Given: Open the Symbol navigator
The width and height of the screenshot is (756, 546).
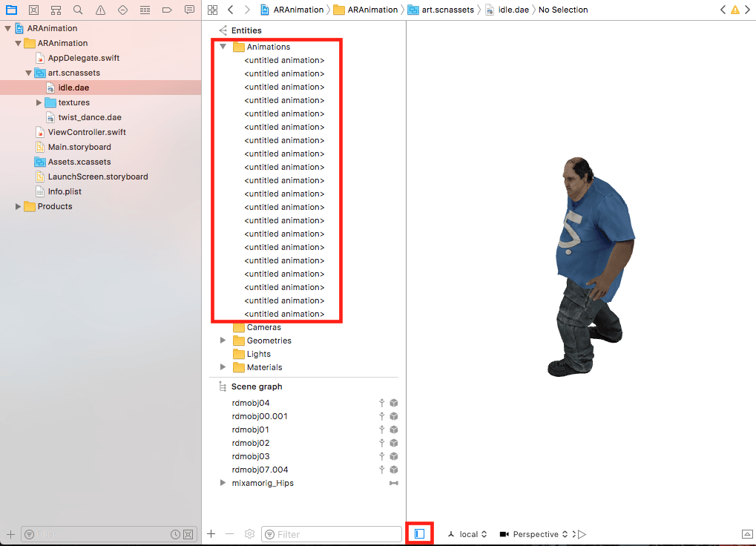Looking at the screenshot, I should click(56, 10).
